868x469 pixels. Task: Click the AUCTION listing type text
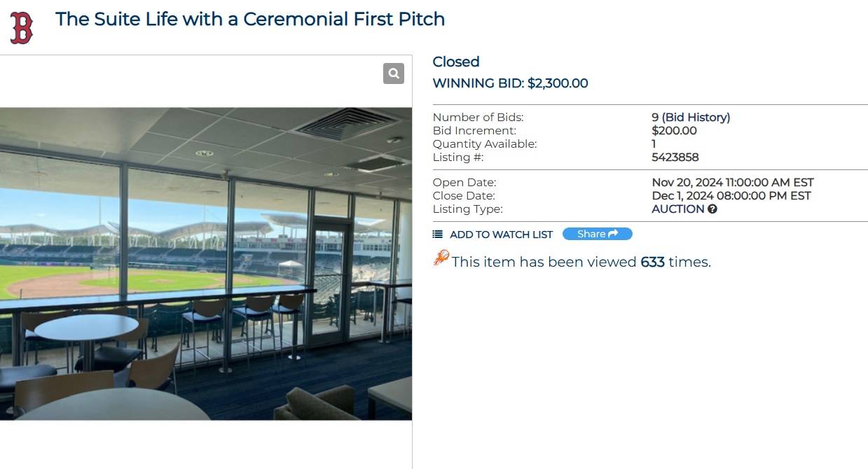[x=678, y=209]
